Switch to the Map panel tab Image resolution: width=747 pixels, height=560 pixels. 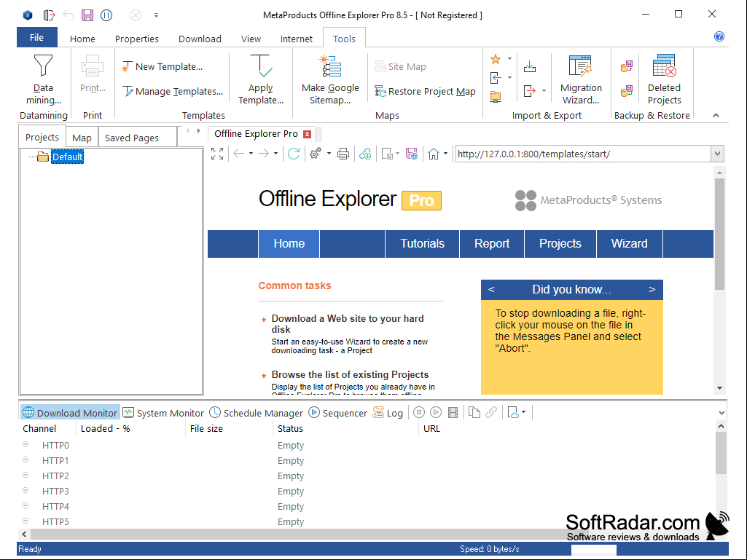pyautogui.click(x=82, y=138)
